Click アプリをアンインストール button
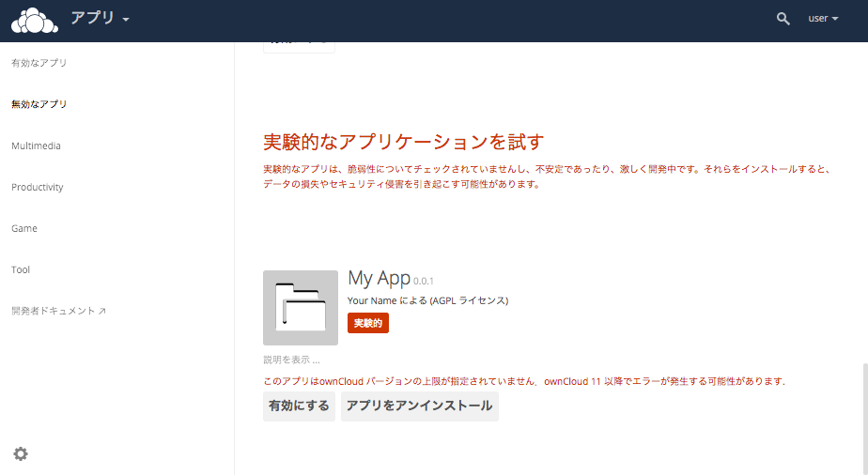Viewport: 868px width, 475px height. [420, 406]
